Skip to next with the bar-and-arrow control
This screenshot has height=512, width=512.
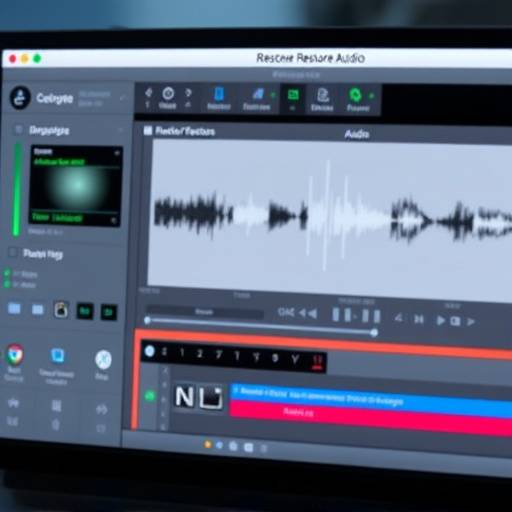[419, 319]
